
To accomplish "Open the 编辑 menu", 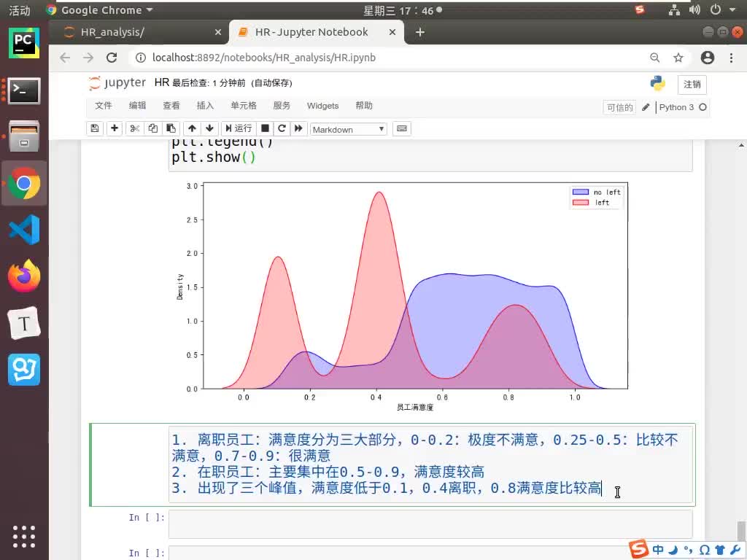I will point(137,106).
